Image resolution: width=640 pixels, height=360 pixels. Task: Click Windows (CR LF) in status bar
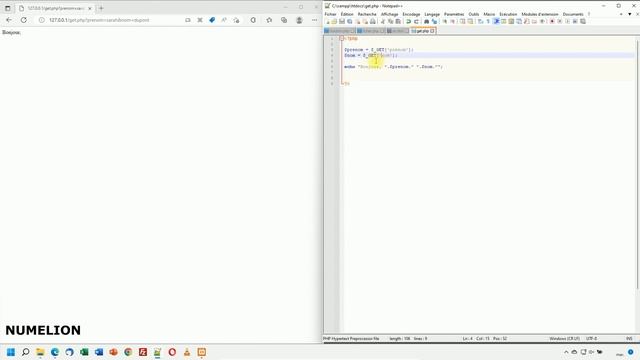tap(564, 338)
